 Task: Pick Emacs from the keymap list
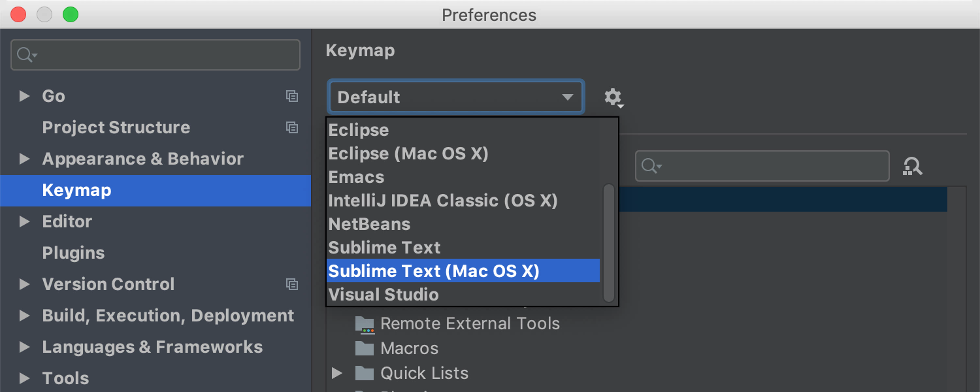[x=356, y=177]
